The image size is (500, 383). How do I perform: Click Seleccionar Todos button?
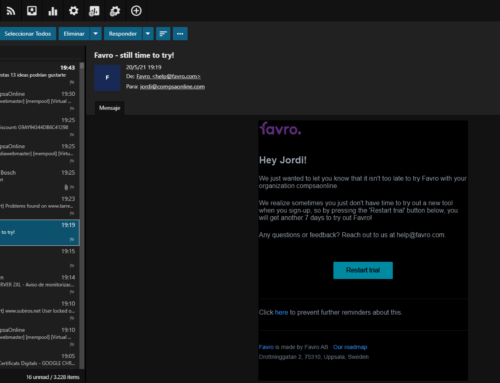coord(28,34)
